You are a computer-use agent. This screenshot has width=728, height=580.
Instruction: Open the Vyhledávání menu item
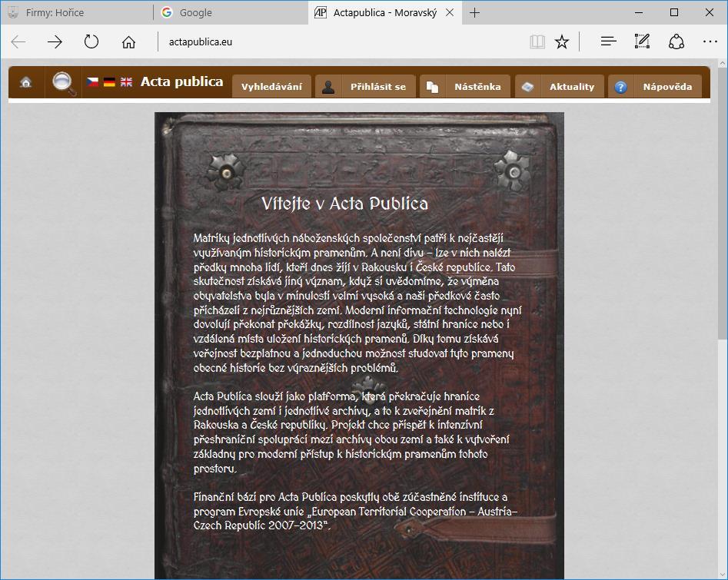[271, 86]
